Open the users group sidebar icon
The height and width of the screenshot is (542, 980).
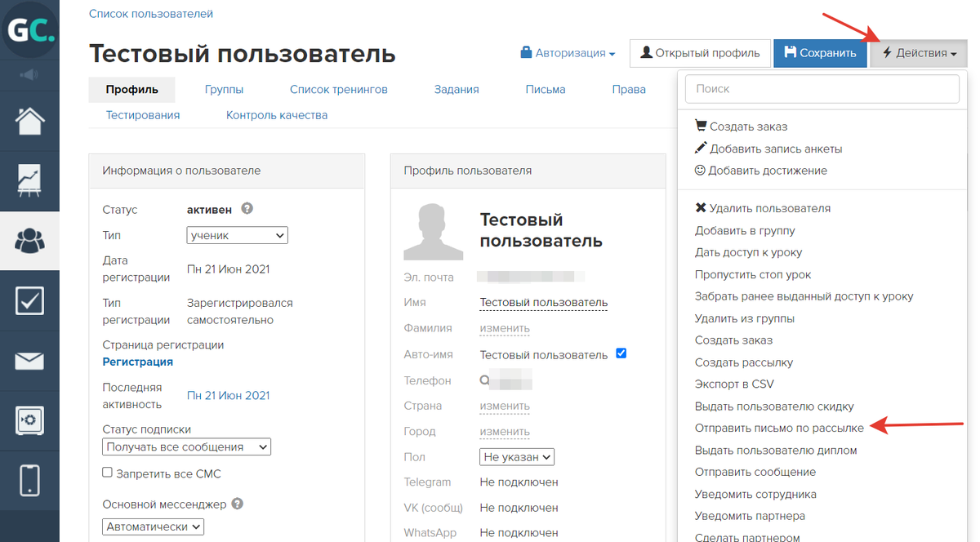29,241
